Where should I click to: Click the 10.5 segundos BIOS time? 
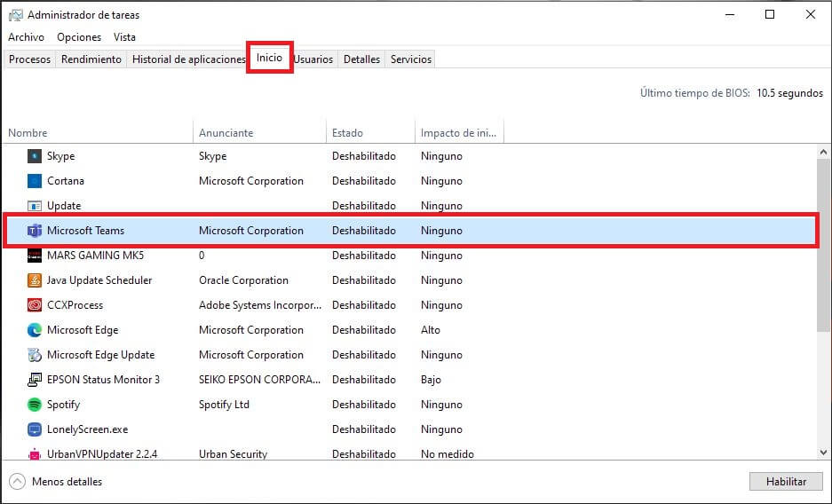coord(789,93)
